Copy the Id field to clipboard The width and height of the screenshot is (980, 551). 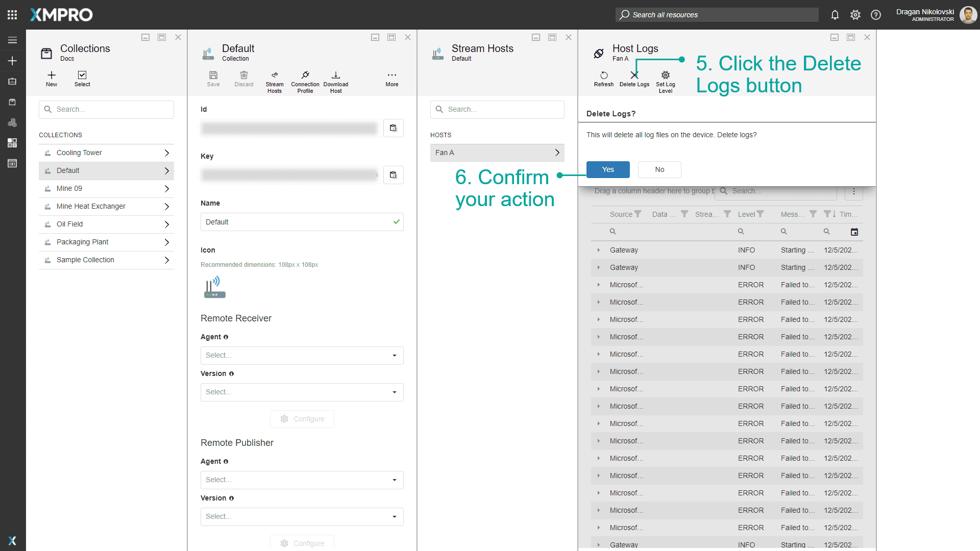pos(393,128)
